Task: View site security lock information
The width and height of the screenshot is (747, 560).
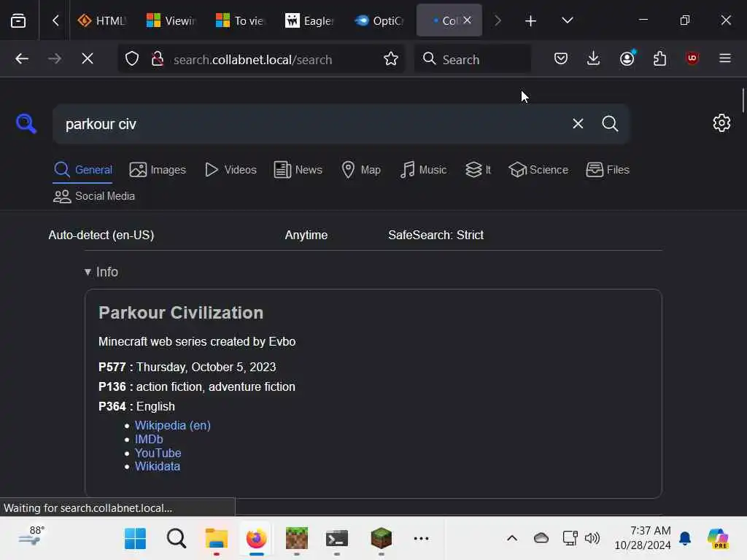Action: [158, 58]
